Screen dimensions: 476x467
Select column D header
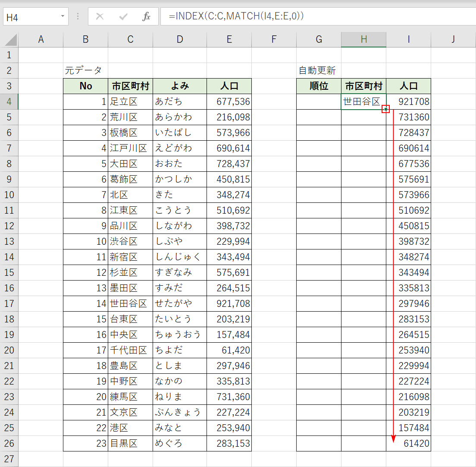[180, 40]
